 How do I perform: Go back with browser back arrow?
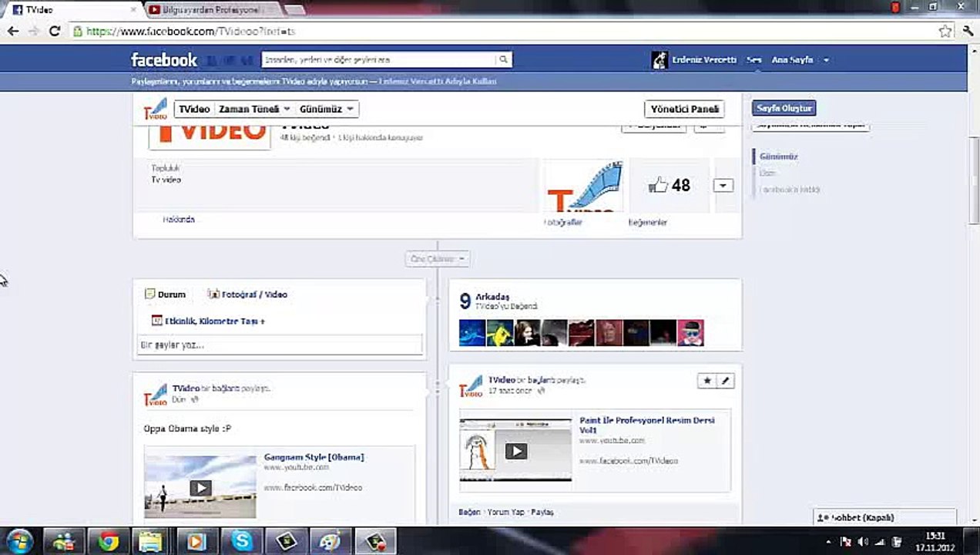(13, 32)
